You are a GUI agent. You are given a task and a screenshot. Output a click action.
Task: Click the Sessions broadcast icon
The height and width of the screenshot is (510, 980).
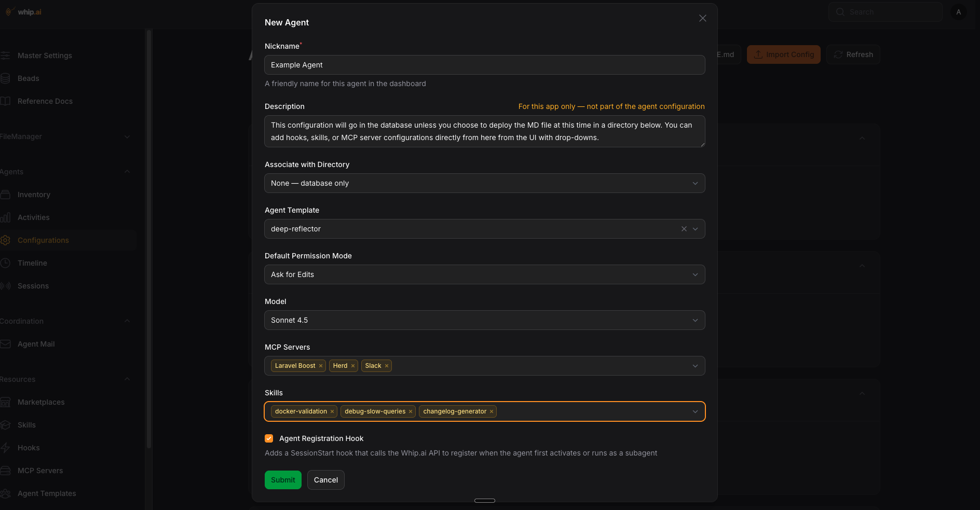pos(6,285)
